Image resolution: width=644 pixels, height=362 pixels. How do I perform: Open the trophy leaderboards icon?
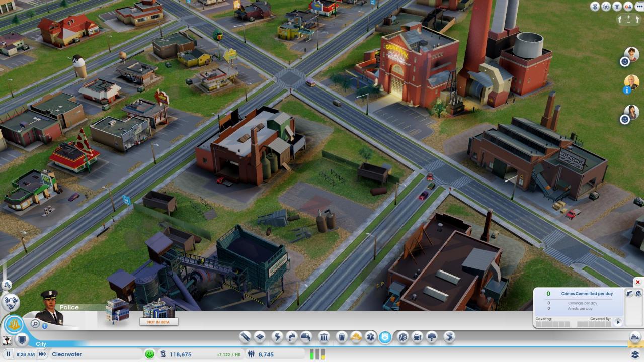[x=617, y=7]
